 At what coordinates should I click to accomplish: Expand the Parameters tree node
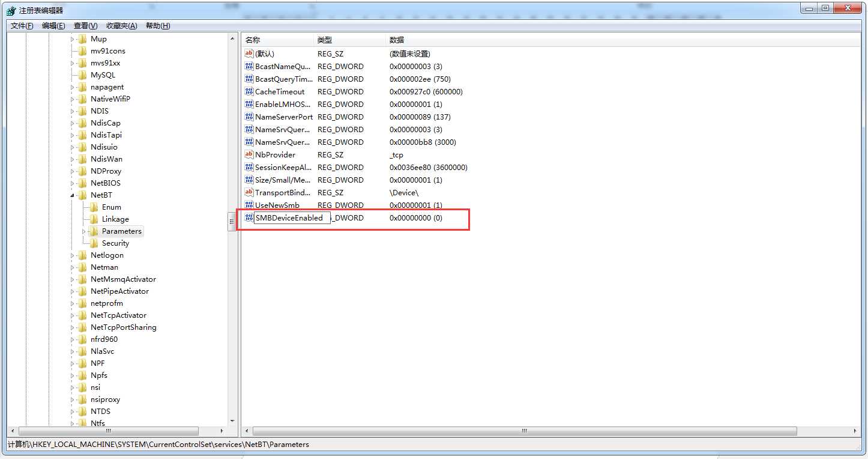click(84, 231)
